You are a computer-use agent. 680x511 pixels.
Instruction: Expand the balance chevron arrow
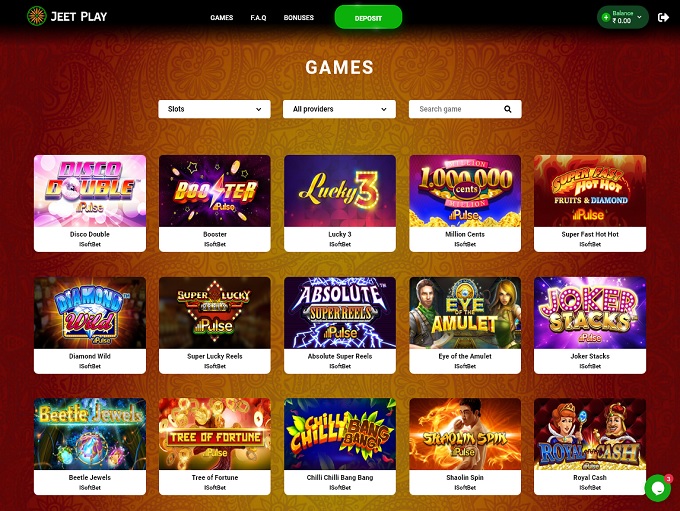click(x=639, y=17)
